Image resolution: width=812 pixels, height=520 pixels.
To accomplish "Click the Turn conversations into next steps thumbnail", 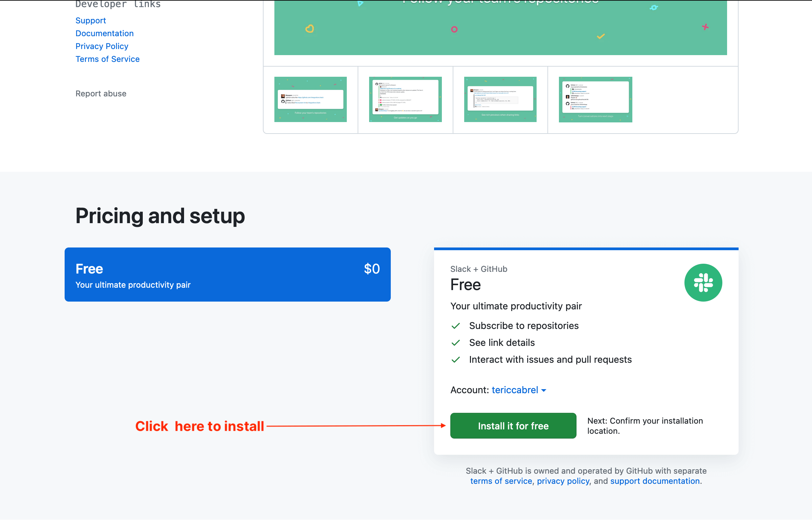I will point(595,99).
